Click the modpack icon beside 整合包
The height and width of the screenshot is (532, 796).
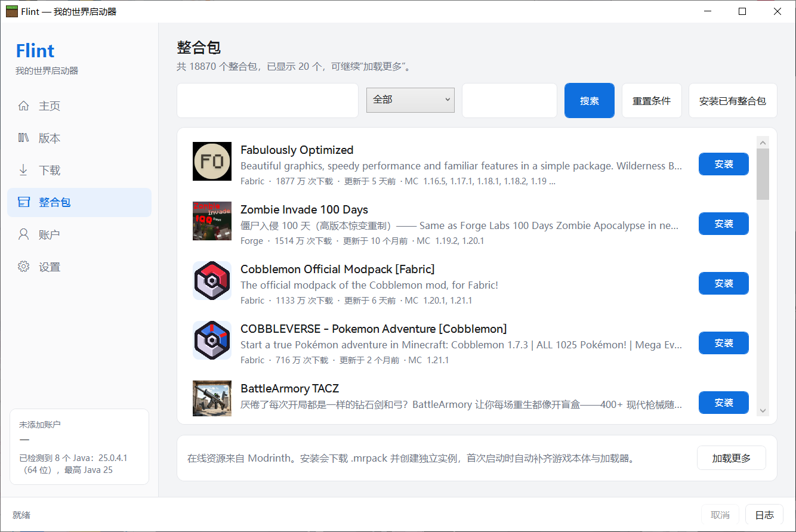[23, 203]
